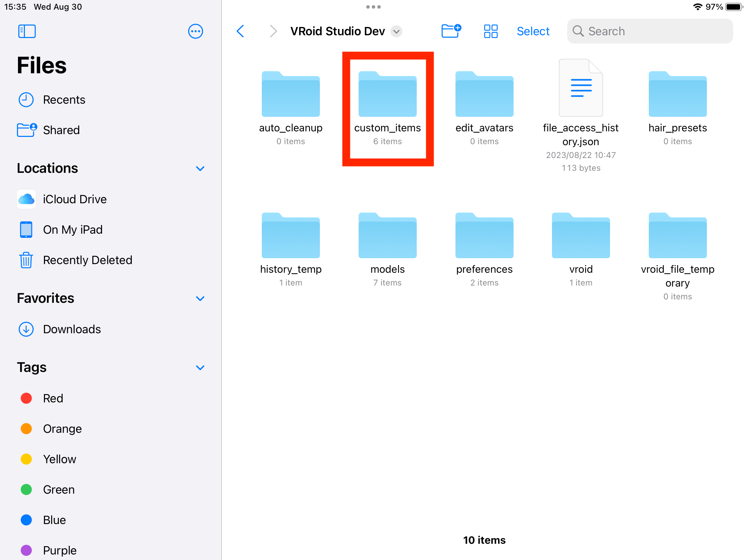Collapse the Locations section
Image resolution: width=747 pixels, height=560 pixels.
[x=200, y=168]
